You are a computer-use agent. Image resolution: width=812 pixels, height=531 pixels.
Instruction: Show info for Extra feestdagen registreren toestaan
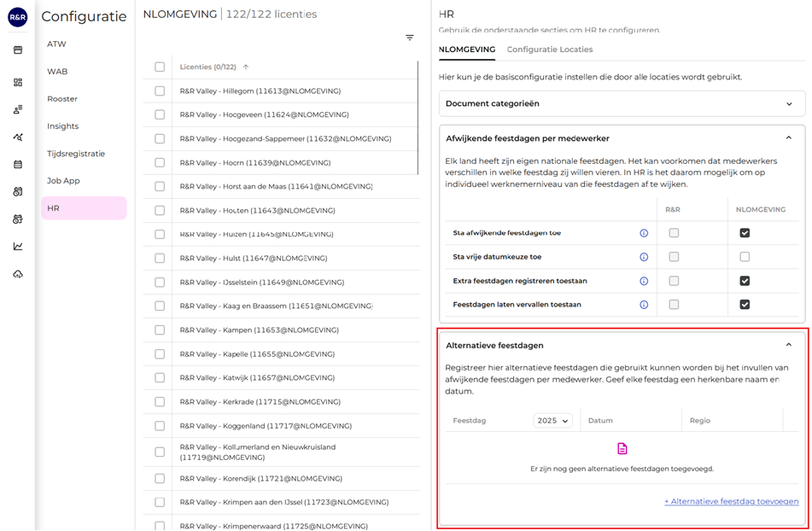644,281
